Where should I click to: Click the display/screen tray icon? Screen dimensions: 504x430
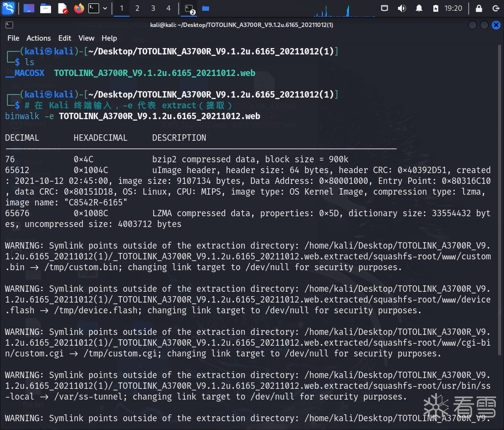(384, 8)
